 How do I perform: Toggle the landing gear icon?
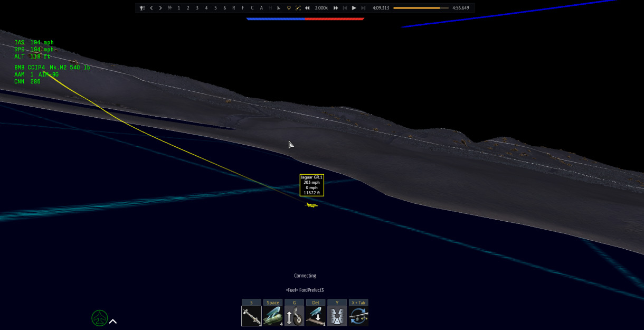294,316
